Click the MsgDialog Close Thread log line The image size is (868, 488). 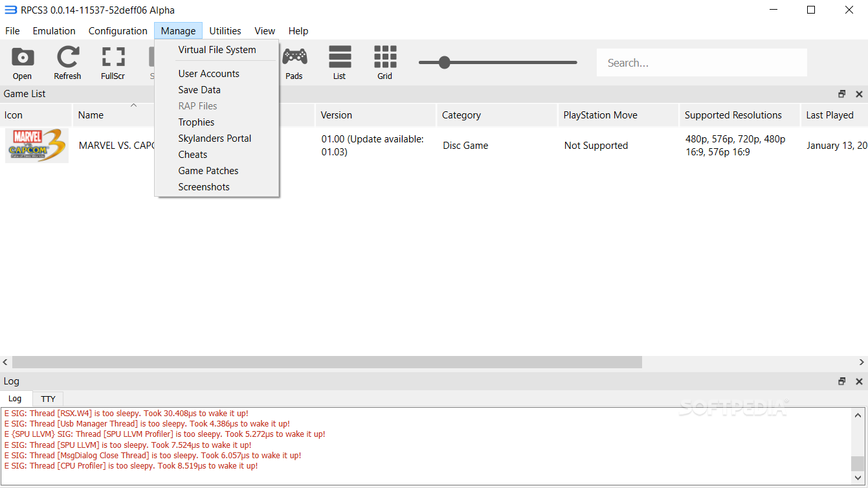[x=153, y=456]
